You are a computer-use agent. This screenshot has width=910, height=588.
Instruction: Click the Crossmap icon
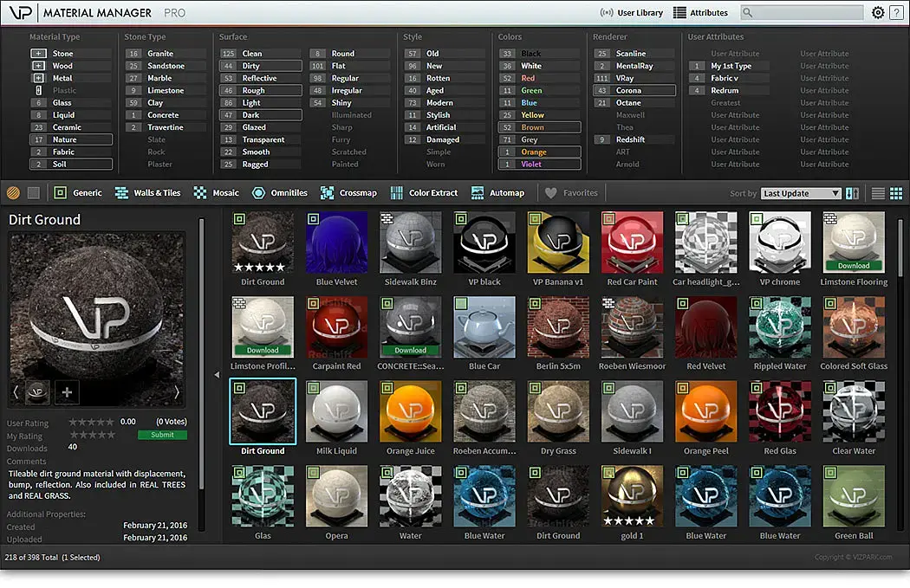pyautogui.click(x=328, y=193)
